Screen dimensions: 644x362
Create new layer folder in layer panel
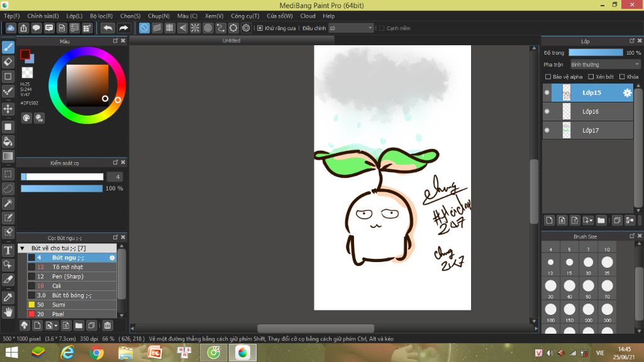[601, 221]
